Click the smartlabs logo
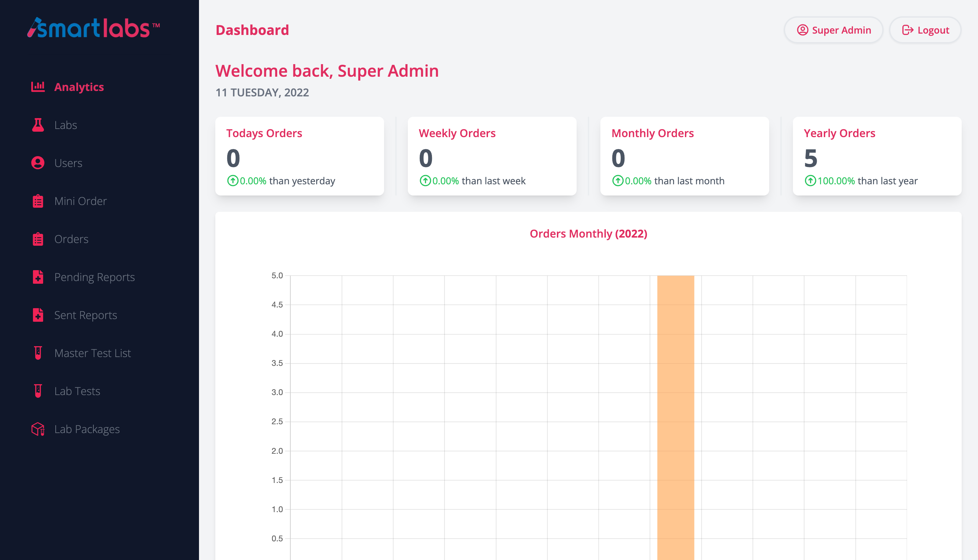Image resolution: width=978 pixels, height=560 pixels. [93, 28]
